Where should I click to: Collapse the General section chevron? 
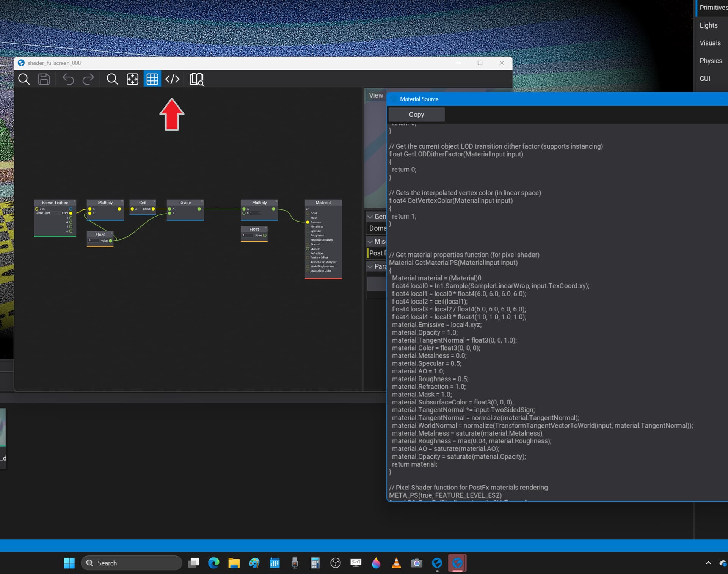[x=370, y=217]
